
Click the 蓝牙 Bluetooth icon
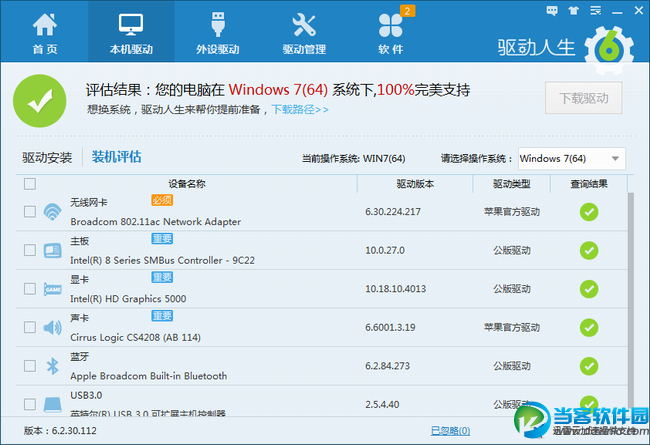(x=53, y=366)
